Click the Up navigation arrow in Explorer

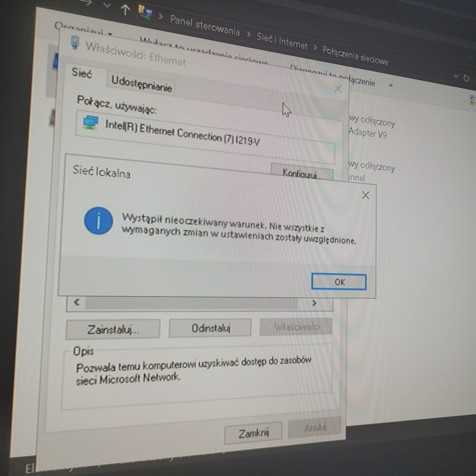(x=125, y=10)
